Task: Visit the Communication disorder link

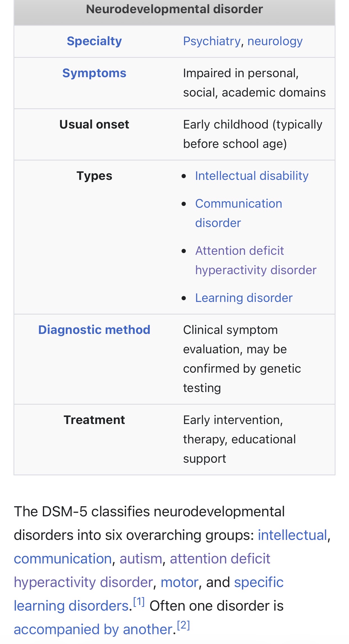Action: click(x=239, y=204)
